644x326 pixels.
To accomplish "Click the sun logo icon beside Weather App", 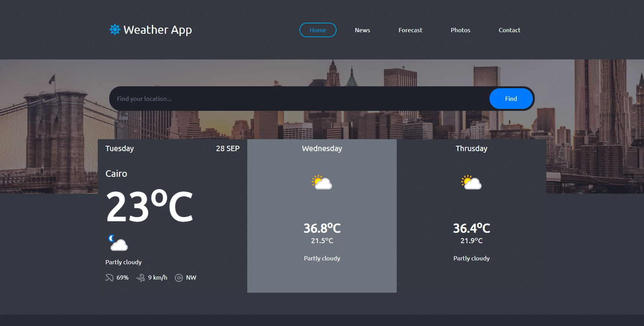I will click(x=115, y=30).
